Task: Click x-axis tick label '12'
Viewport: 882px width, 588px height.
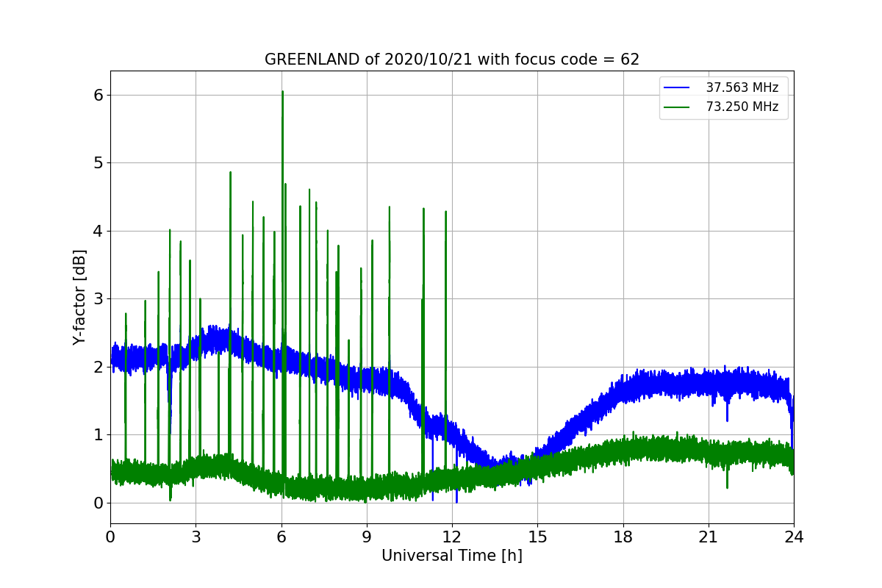Action: (x=452, y=537)
